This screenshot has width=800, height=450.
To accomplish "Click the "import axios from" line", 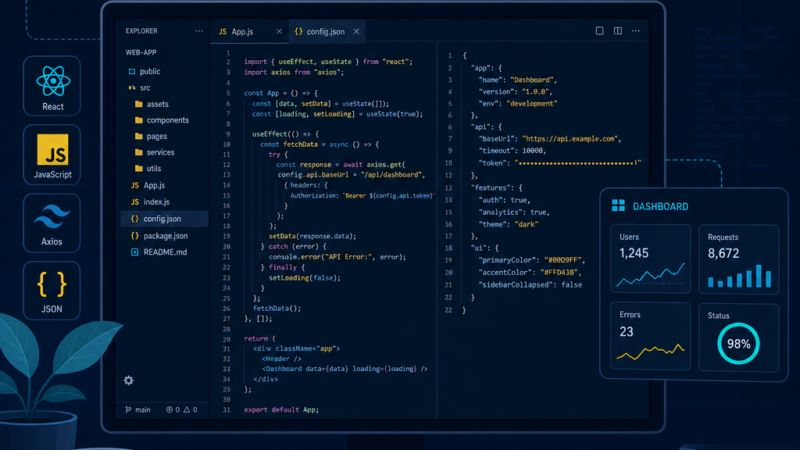I will [294, 72].
